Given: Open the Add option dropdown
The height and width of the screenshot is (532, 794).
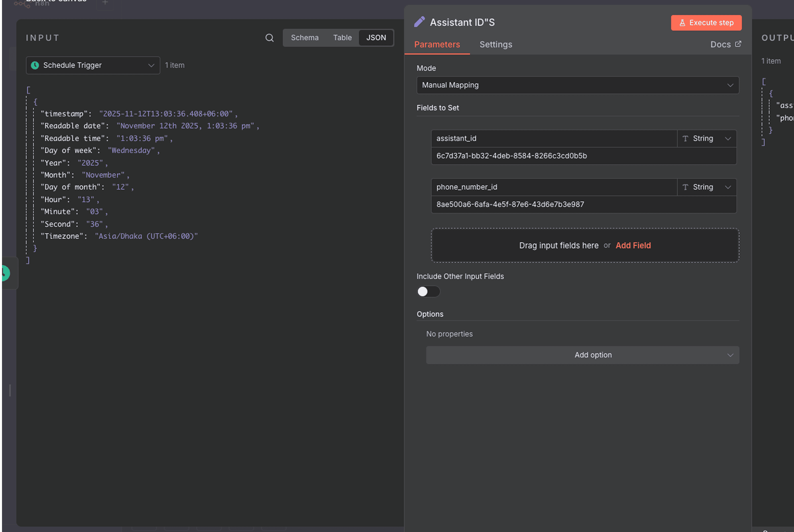Looking at the screenshot, I should (x=582, y=355).
